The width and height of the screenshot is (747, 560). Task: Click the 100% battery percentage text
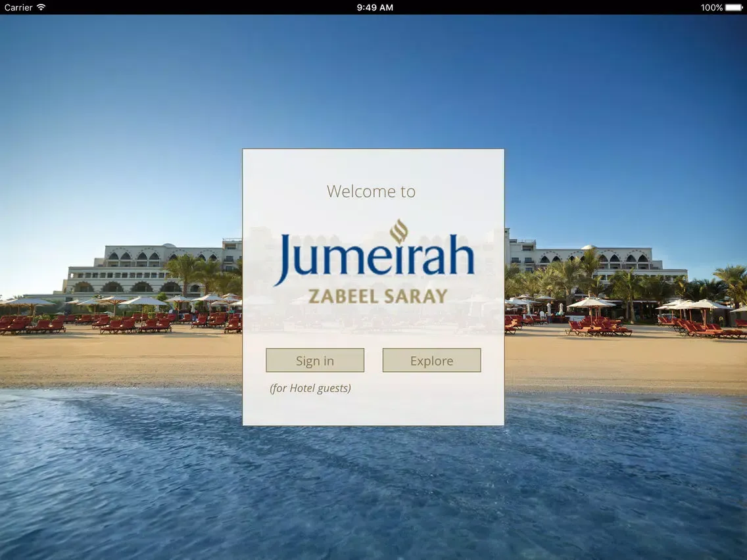point(711,7)
